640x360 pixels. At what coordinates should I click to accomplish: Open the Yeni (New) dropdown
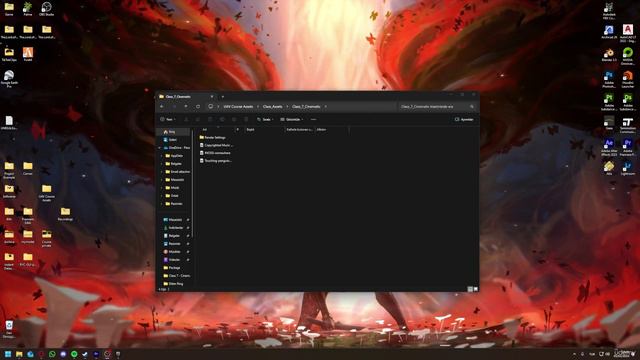click(x=168, y=120)
